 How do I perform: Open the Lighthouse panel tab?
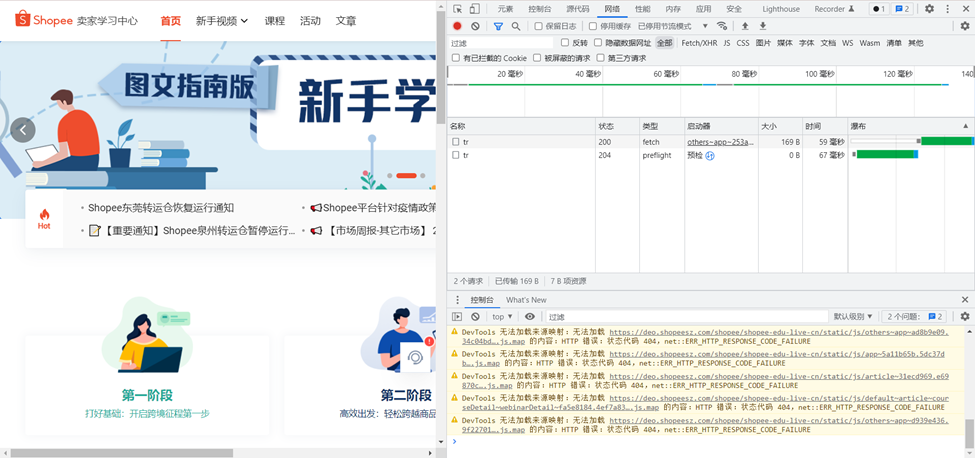point(781,9)
